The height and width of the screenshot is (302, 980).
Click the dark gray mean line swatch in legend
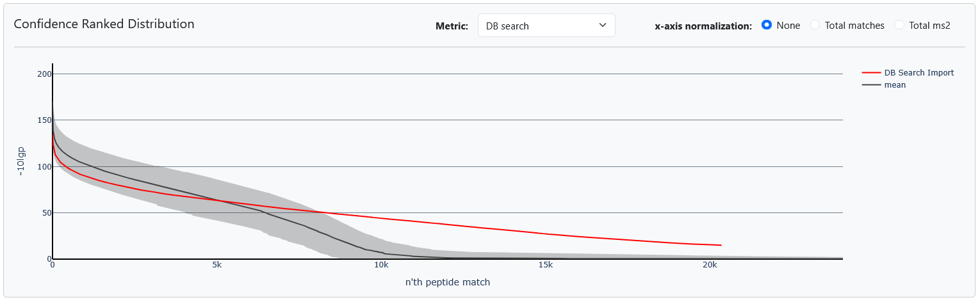click(x=872, y=84)
